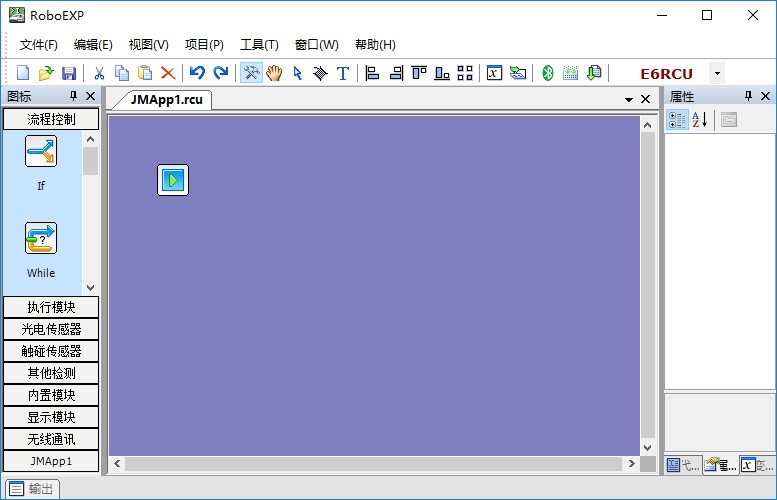This screenshot has height=500, width=777.
Task: Open the 帮助(H) menu
Action: [x=375, y=45]
